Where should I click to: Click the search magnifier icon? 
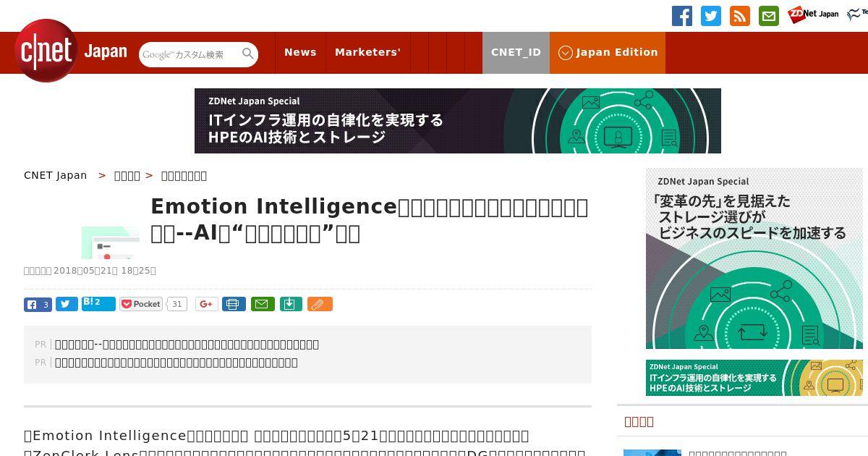pos(248,54)
